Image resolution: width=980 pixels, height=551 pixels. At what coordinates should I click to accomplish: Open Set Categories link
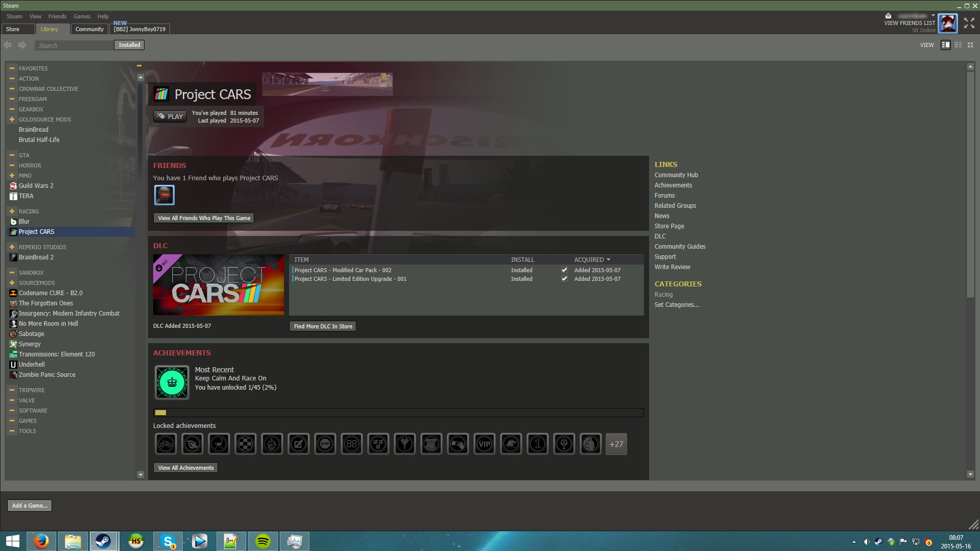tap(677, 305)
